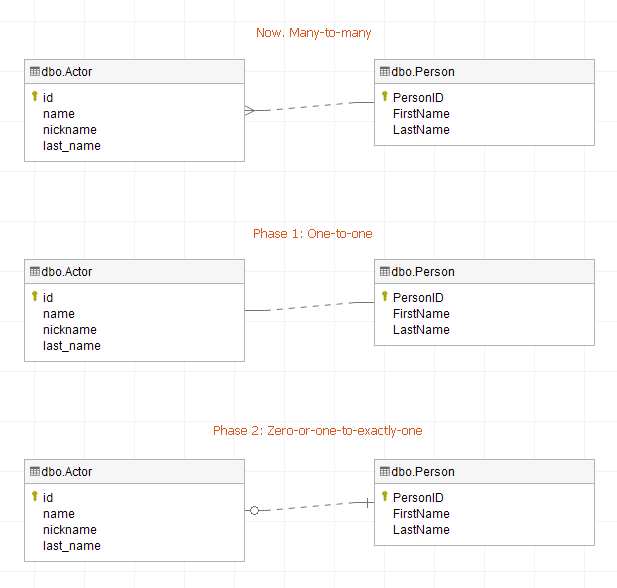
Task: Select the "Phase 1: One-to-one" heading
Action: (313, 233)
